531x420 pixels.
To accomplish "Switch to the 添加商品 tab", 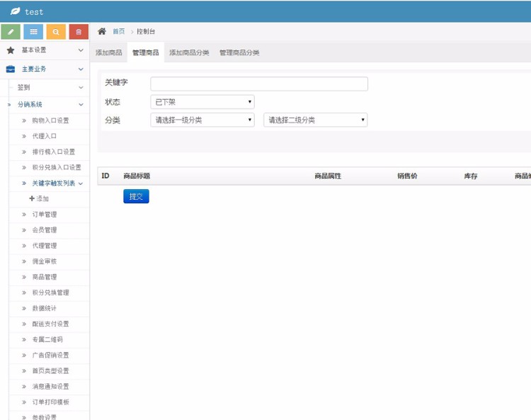I will pyautogui.click(x=108, y=52).
